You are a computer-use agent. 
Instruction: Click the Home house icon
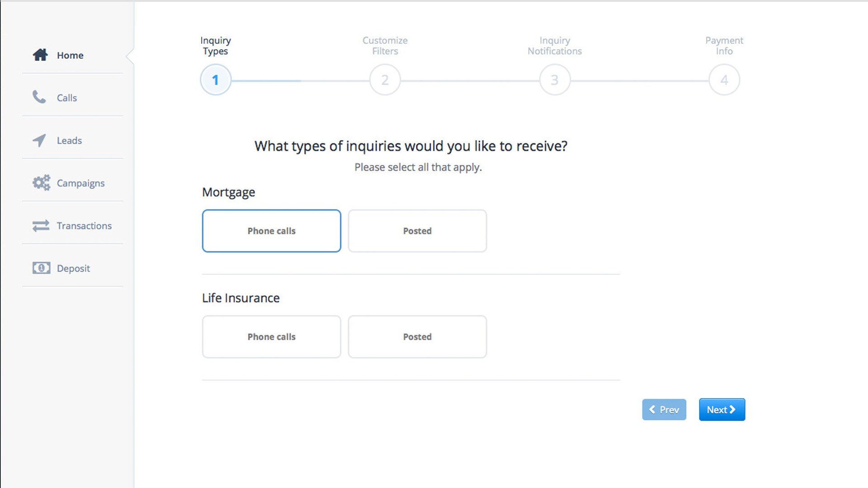(x=40, y=55)
